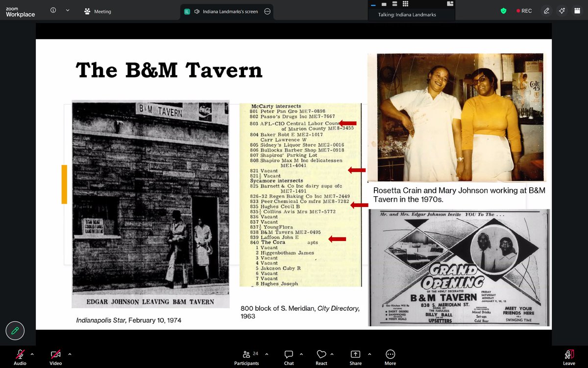Leave the meeting
Image resolution: width=588 pixels, height=368 pixels.
pyautogui.click(x=569, y=356)
